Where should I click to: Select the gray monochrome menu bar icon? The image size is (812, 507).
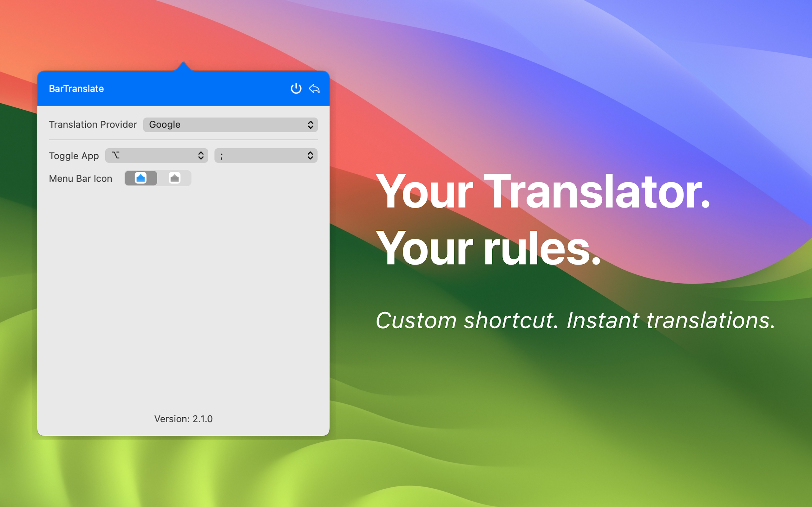click(174, 178)
